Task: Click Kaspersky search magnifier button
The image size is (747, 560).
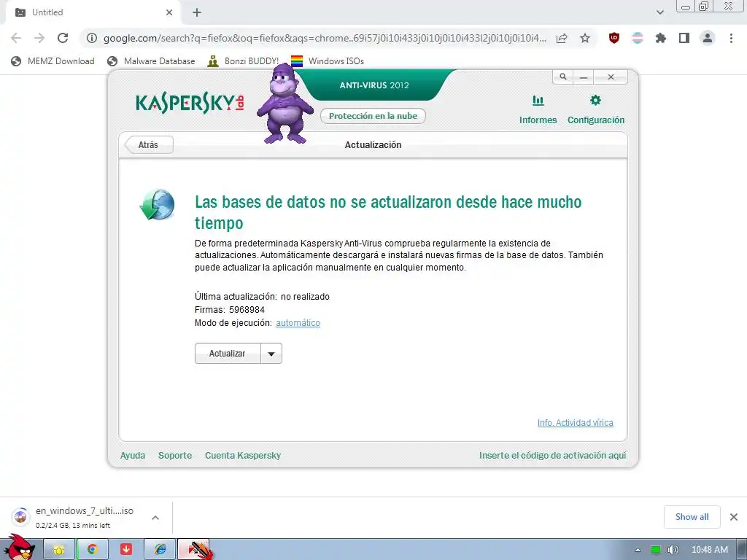Action: coord(562,77)
